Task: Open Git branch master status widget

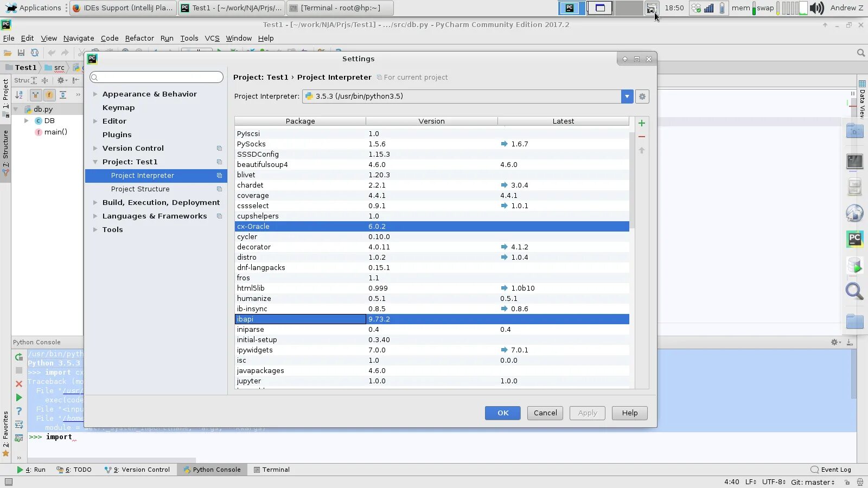Action: click(813, 482)
